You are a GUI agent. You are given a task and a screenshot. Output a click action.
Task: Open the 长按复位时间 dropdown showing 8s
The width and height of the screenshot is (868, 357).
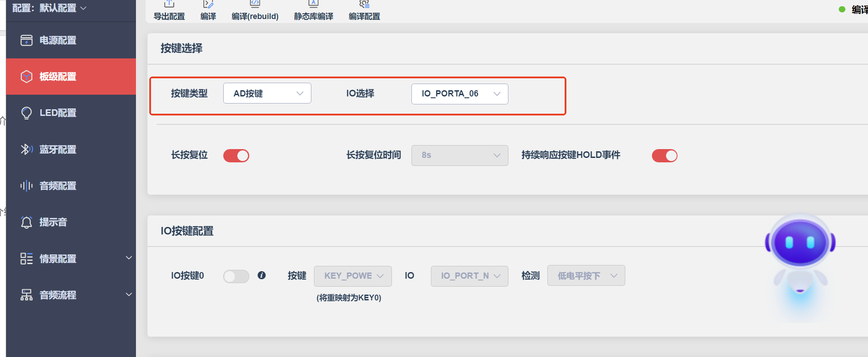click(460, 155)
